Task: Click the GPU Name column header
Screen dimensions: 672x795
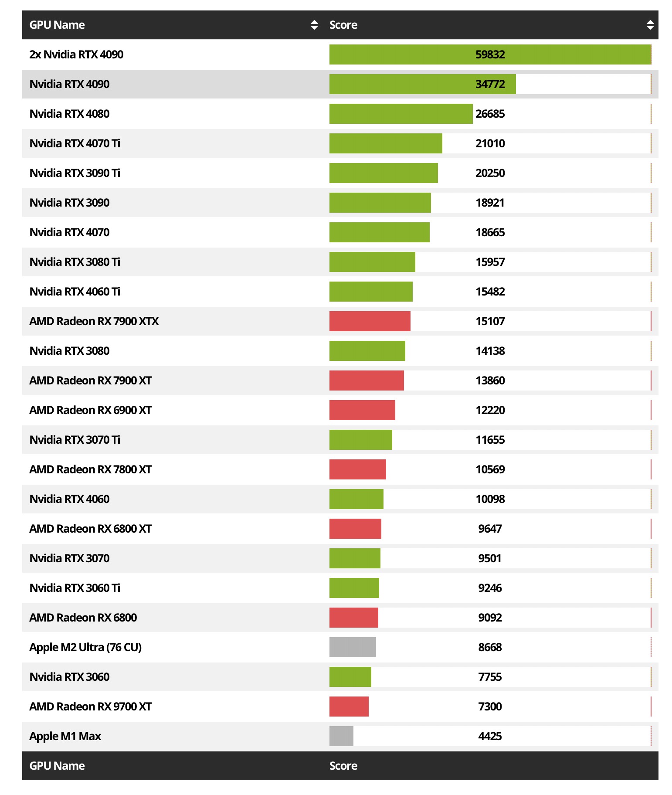Action: point(57,25)
